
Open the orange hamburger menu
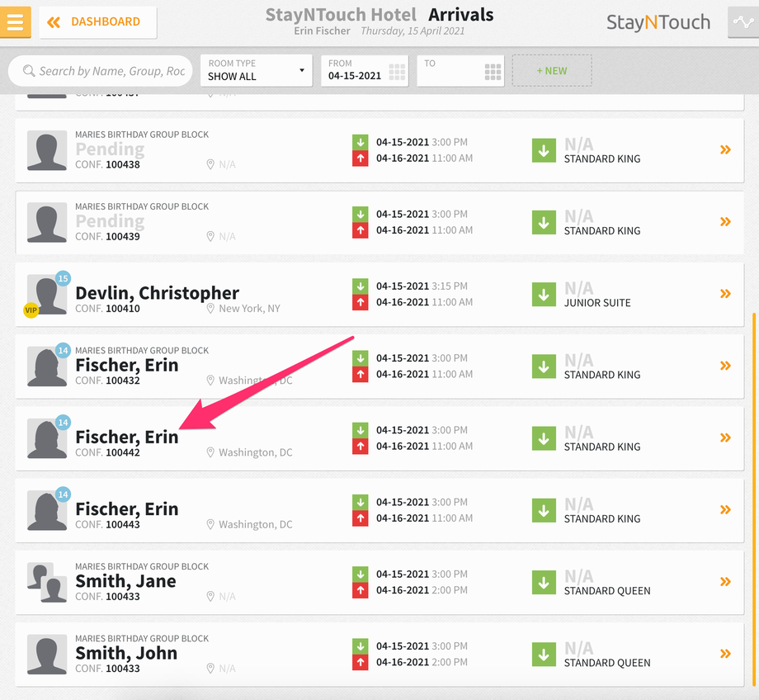[x=16, y=22]
